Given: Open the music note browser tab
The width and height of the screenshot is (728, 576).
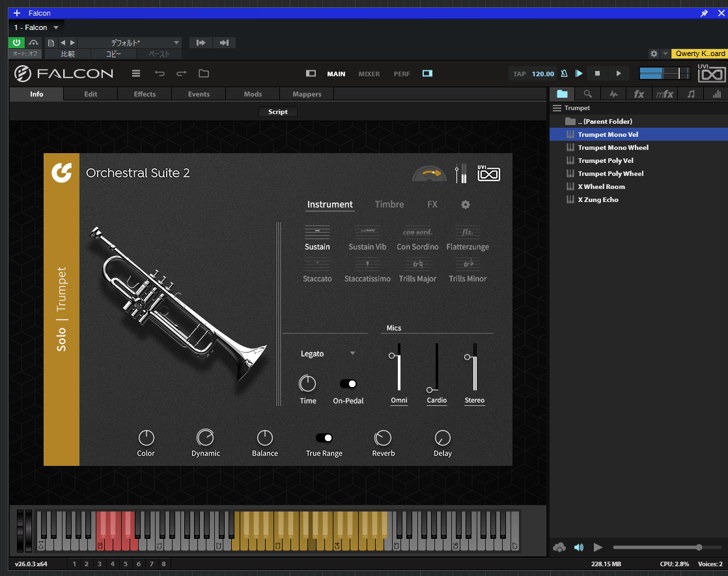Looking at the screenshot, I should [691, 94].
